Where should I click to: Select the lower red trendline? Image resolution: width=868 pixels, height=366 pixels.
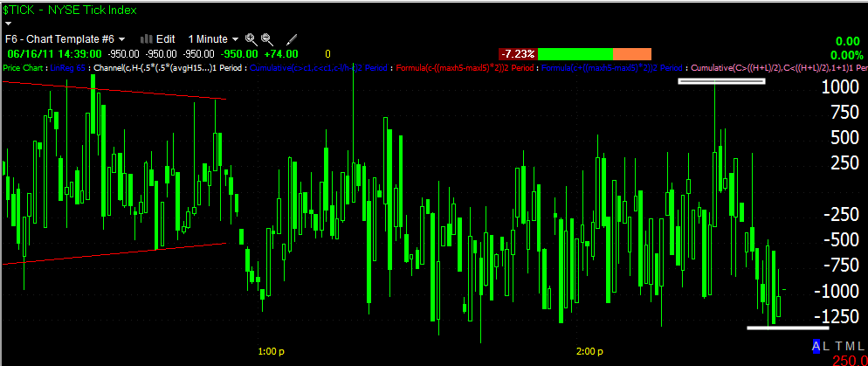click(x=114, y=253)
